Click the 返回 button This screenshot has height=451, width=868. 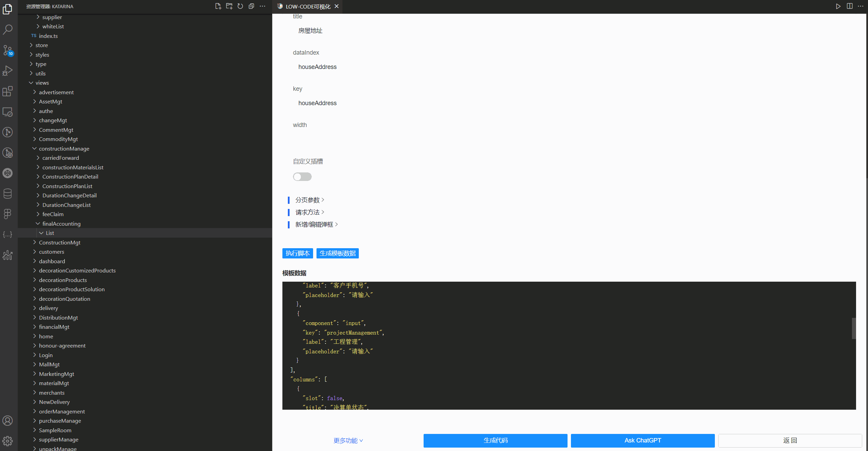790,440
